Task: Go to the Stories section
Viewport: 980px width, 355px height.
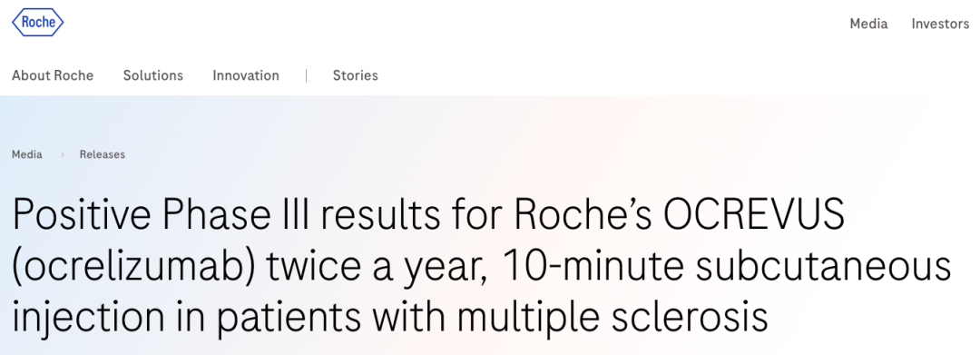Action: [355, 75]
